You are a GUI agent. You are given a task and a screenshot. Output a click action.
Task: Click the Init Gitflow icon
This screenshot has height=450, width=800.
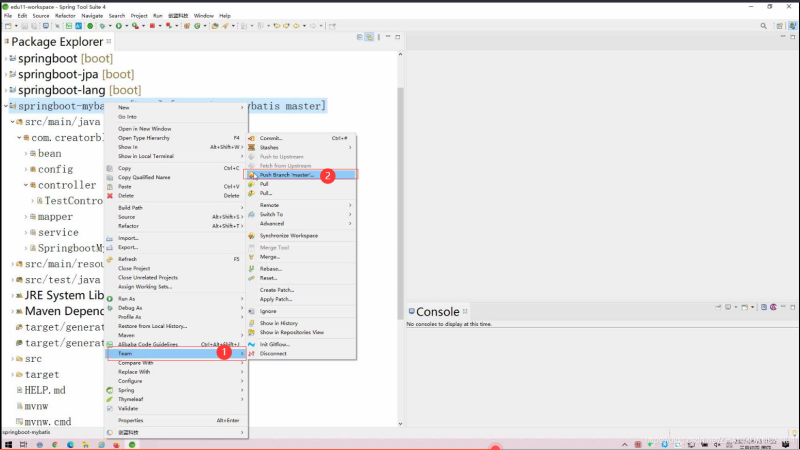click(253, 344)
